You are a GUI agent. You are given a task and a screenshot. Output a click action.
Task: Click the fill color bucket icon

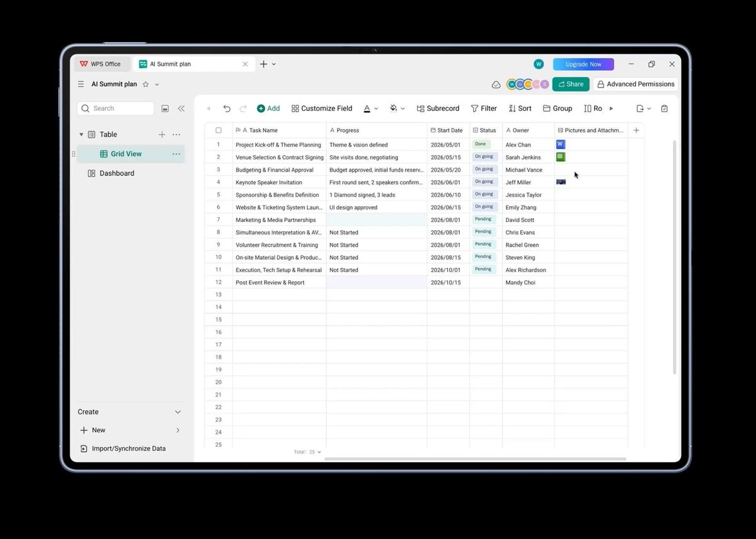pos(394,108)
